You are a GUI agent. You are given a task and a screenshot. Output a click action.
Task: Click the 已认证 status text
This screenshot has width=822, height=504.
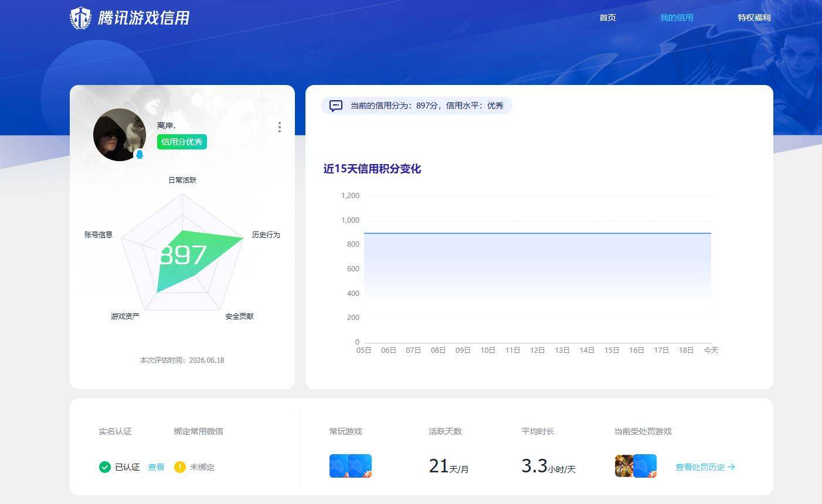click(127, 467)
